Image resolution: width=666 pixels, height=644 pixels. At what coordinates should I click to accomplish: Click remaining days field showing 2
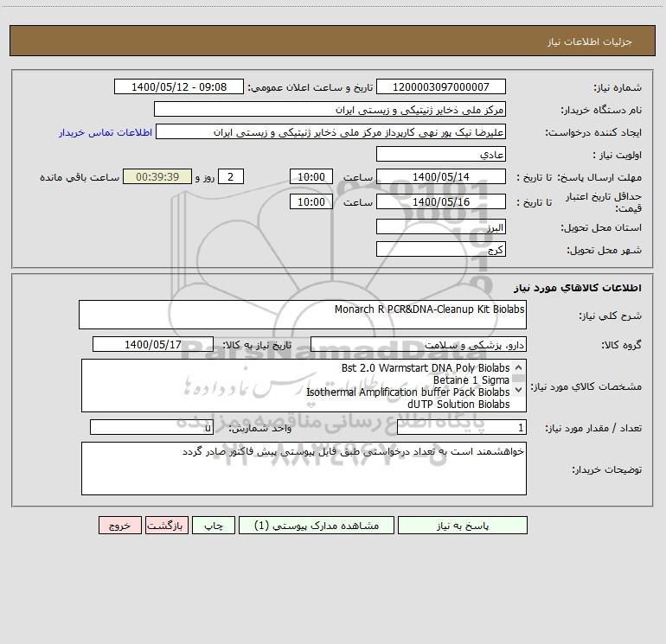(x=231, y=176)
